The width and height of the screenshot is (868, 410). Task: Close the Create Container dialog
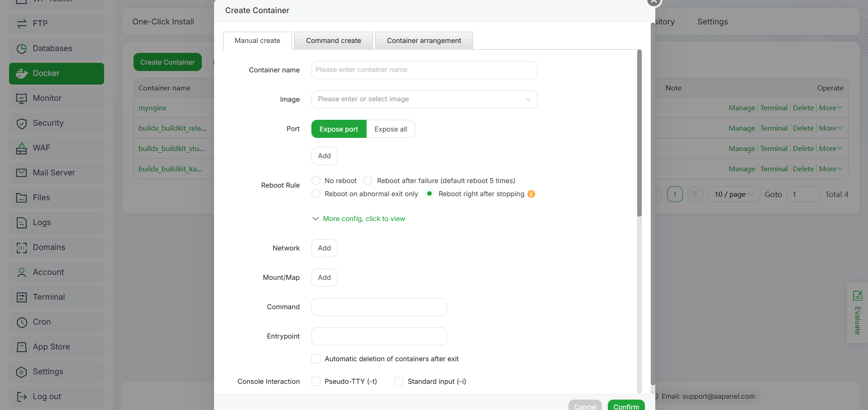(654, 2)
